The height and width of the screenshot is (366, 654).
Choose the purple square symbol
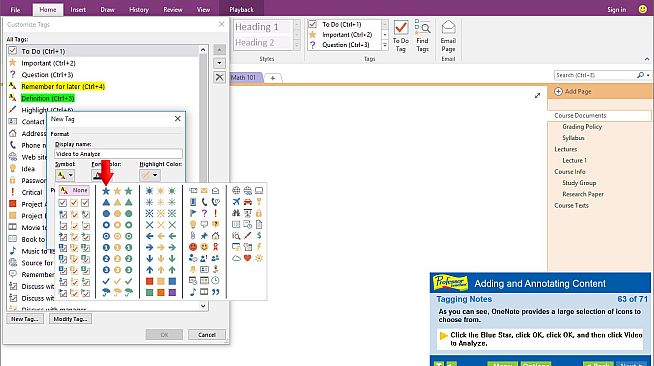(172, 292)
